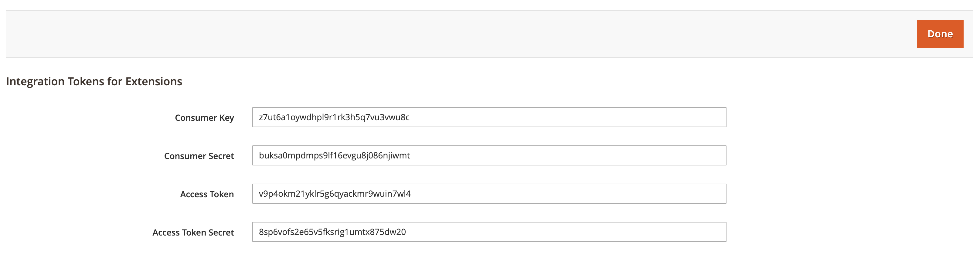Screen dimensions: 980x275
Task: Click blank right end of Consumer Key field
Action: pos(685,117)
